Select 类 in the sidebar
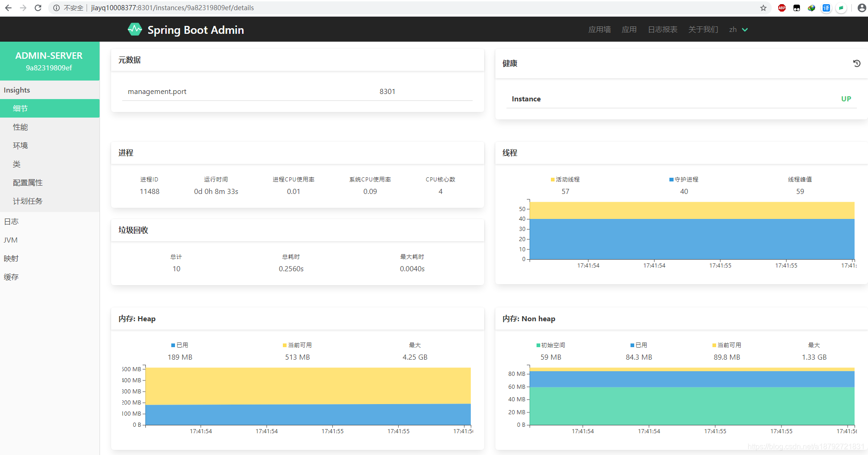 point(50,164)
